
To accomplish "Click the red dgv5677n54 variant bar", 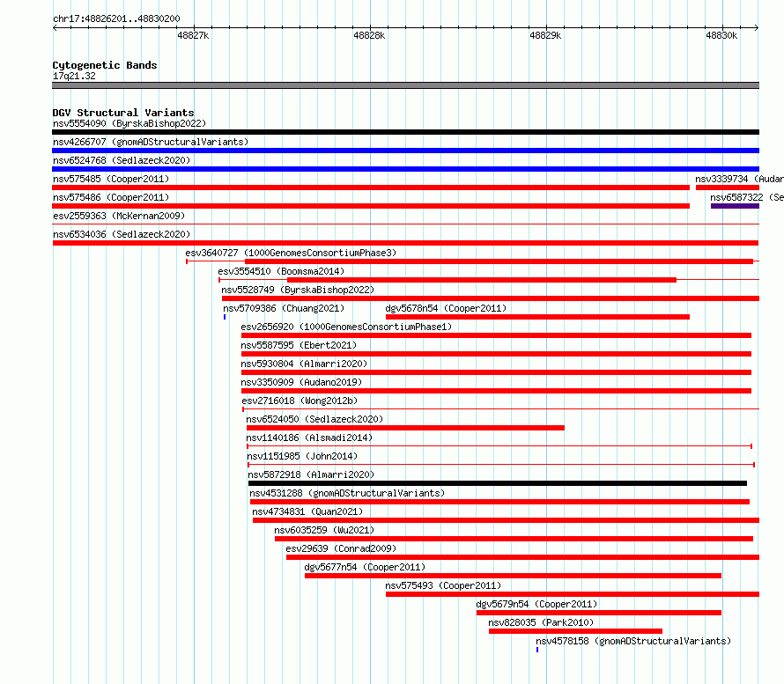I will [x=513, y=576].
